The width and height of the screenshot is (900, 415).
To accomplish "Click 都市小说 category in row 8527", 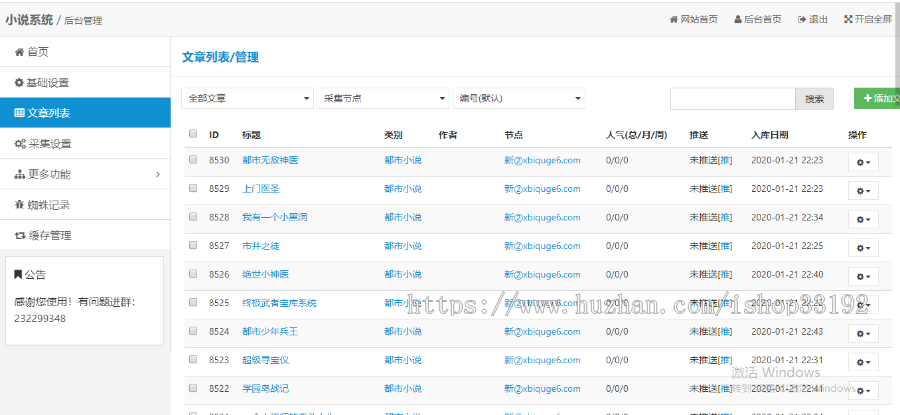I will point(403,246).
